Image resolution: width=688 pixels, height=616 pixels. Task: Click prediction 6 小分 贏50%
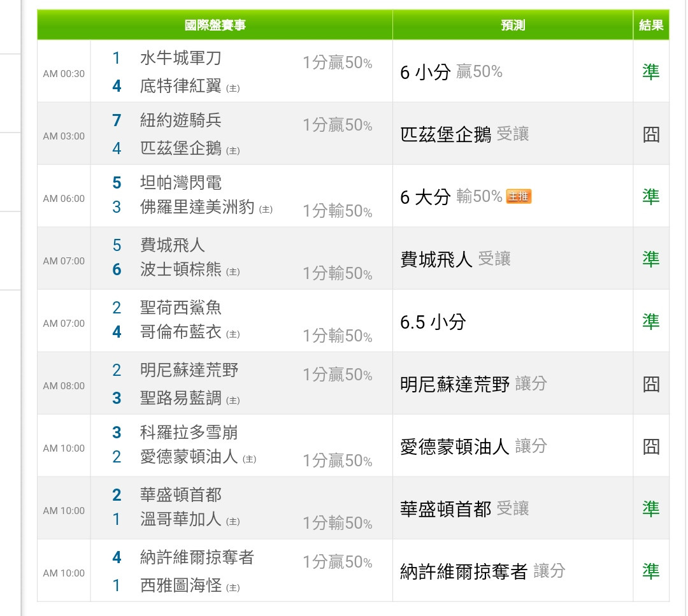(x=451, y=71)
